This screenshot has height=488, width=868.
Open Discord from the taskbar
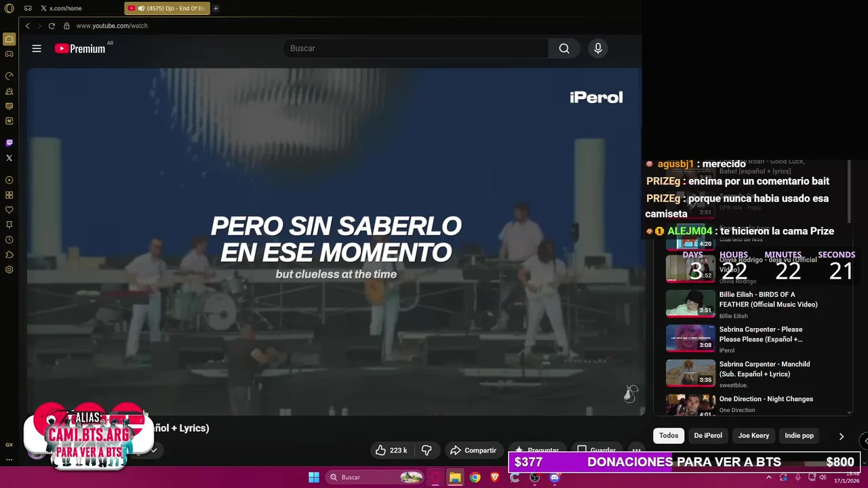555,477
